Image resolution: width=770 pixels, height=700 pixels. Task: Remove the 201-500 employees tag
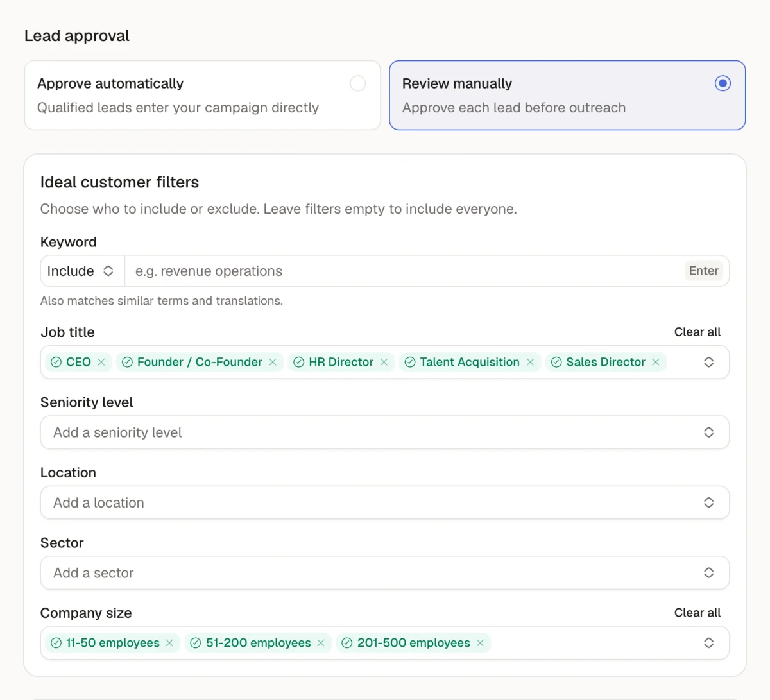(480, 643)
